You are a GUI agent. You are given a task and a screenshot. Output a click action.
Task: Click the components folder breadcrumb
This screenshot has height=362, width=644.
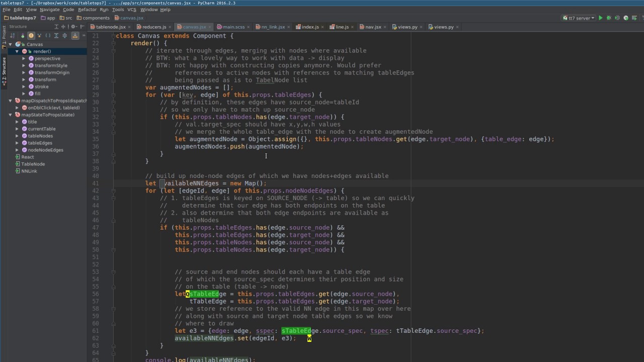(93, 18)
